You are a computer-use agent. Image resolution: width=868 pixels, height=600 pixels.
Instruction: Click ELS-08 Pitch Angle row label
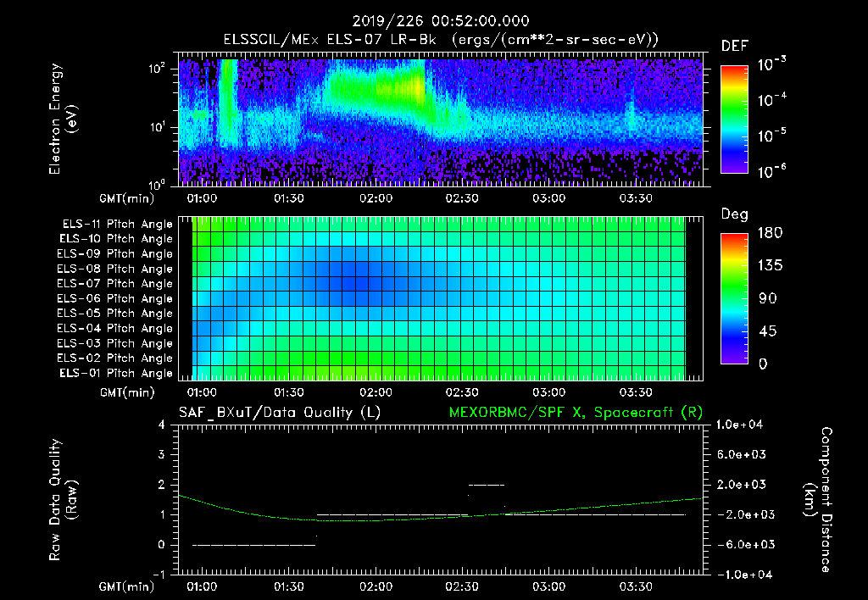[115, 269]
